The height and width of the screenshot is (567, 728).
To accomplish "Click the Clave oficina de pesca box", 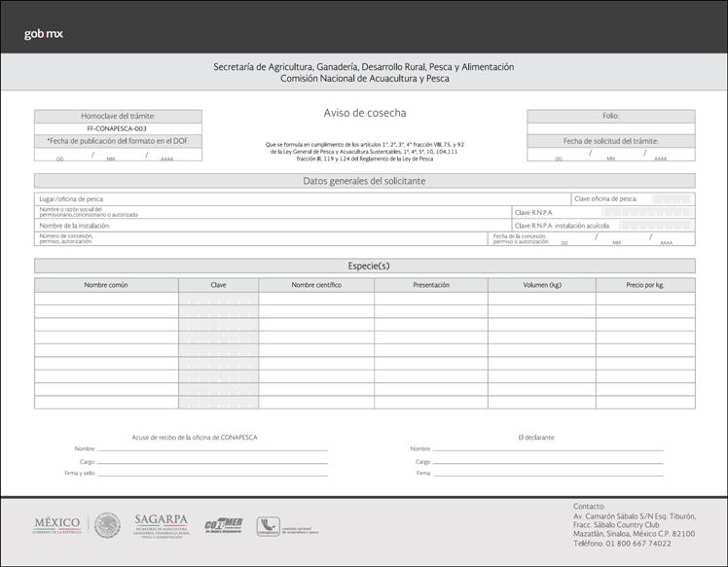I will click(672, 199).
